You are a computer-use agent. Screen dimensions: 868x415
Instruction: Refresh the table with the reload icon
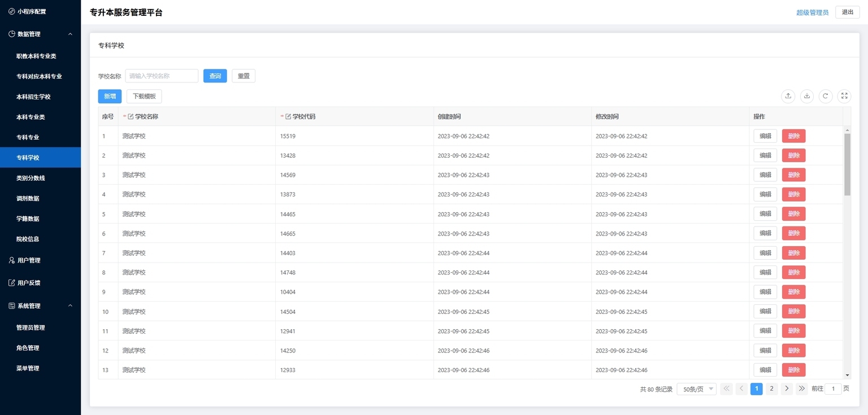(x=826, y=96)
